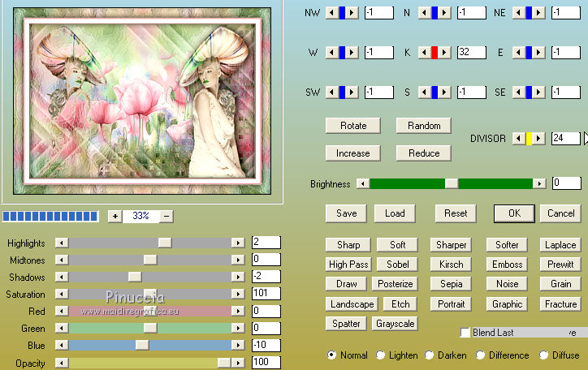The image size is (588, 370).
Task: Decrease NW value with left arrow
Action: [x=332, y=13]
